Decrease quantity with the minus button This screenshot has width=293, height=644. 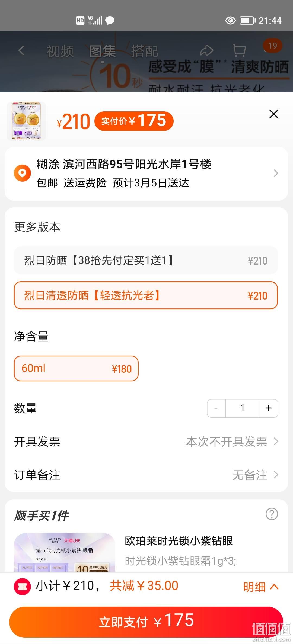click(216, 408)
